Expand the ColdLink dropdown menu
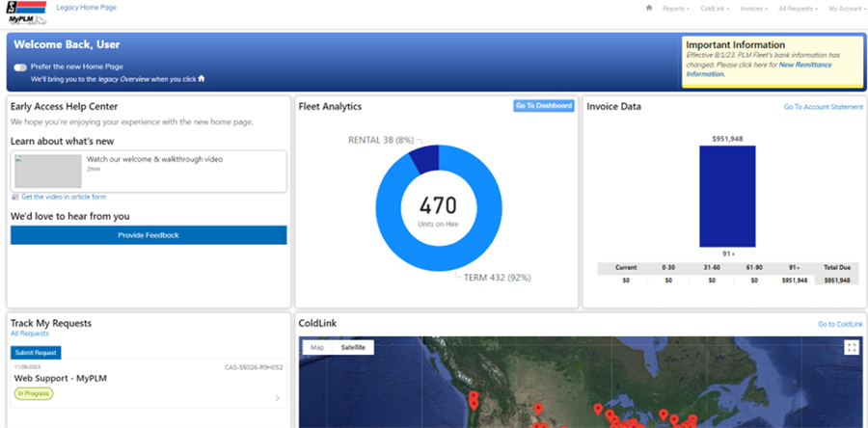 715,9
